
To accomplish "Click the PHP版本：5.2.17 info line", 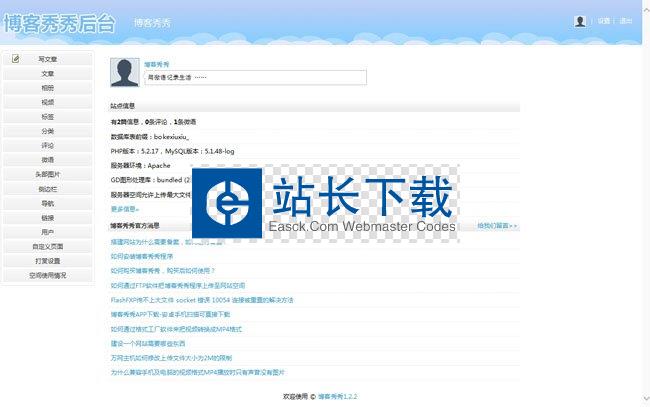I will [172, 151].
